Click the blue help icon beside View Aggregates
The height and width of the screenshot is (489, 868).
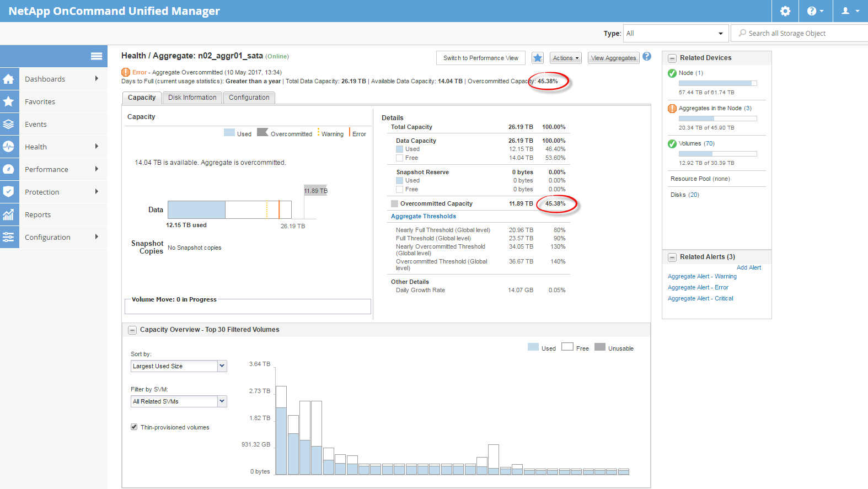click(x=647, y=57)
